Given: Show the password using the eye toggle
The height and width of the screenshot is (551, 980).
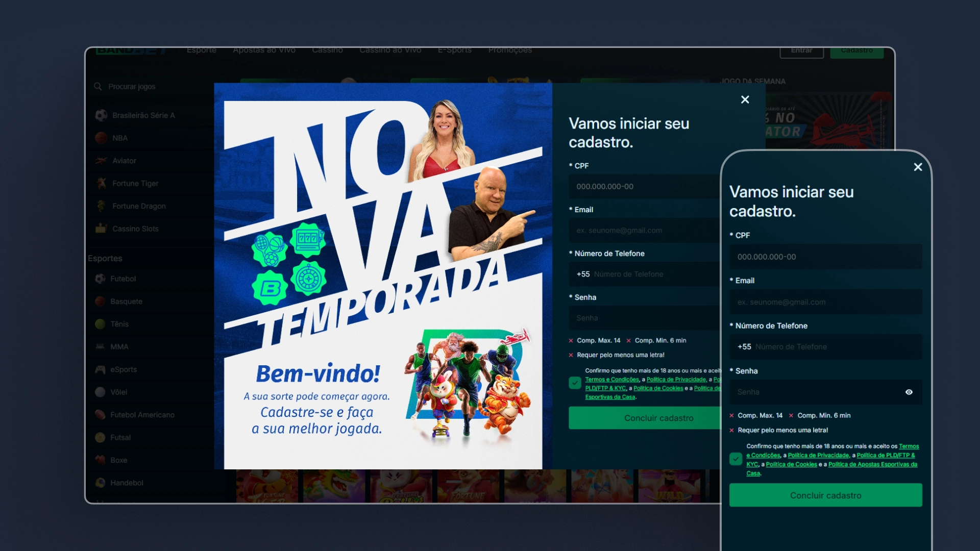Looking at the screenshot, I should (909, 392).
